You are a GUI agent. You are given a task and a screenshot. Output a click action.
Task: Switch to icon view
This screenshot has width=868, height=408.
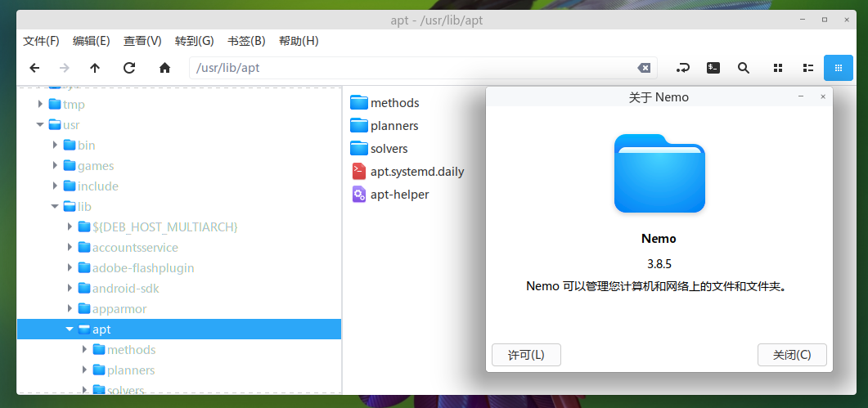(778, 68)
